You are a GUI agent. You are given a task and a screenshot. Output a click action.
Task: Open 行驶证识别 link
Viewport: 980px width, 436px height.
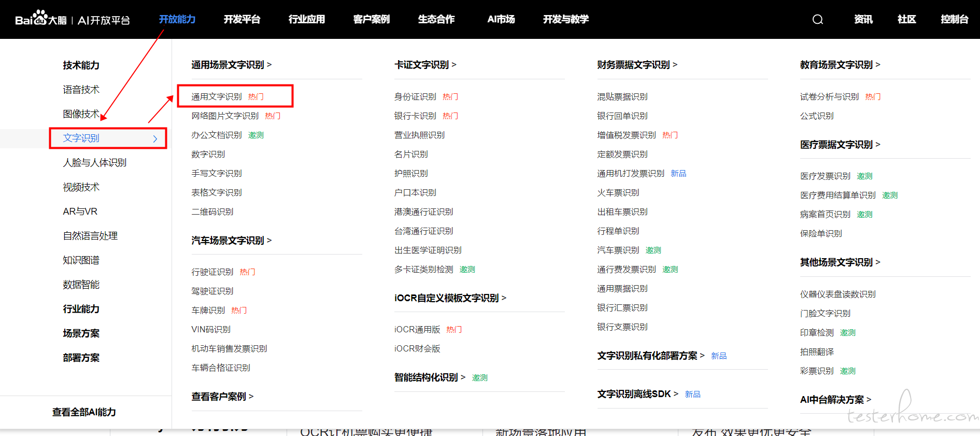click(x=212, y=272)
